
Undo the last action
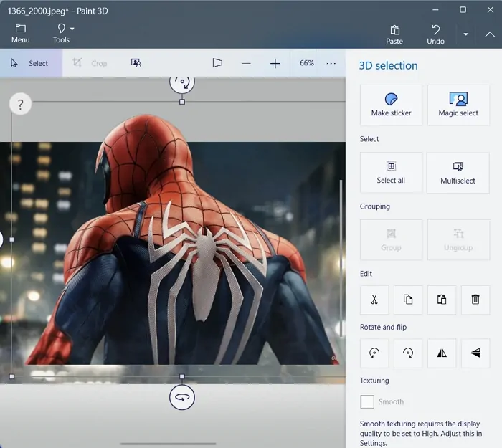click(x=435, y=34)
